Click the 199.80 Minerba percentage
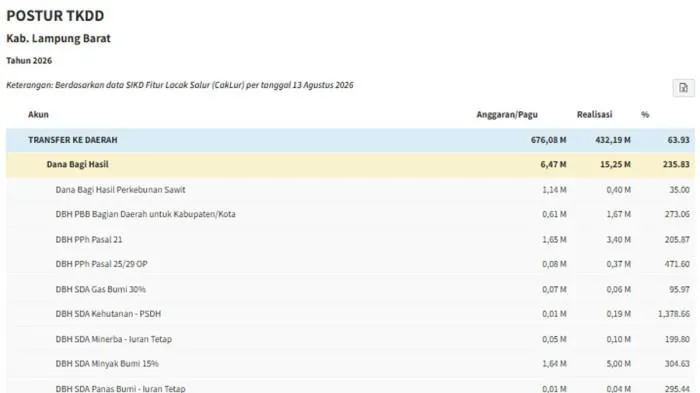The image size is (700, 393). coord(677,339)
